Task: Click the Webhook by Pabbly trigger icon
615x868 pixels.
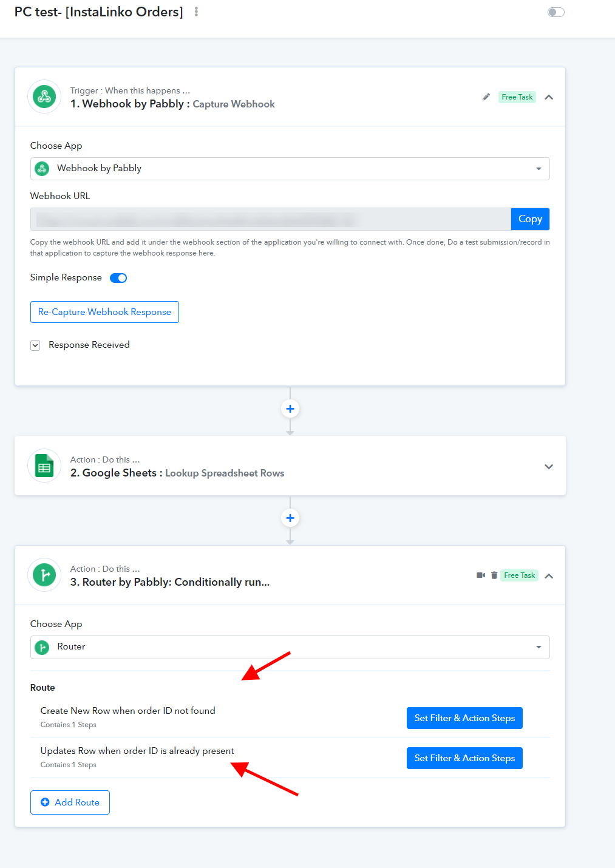Action: (44, 97)
